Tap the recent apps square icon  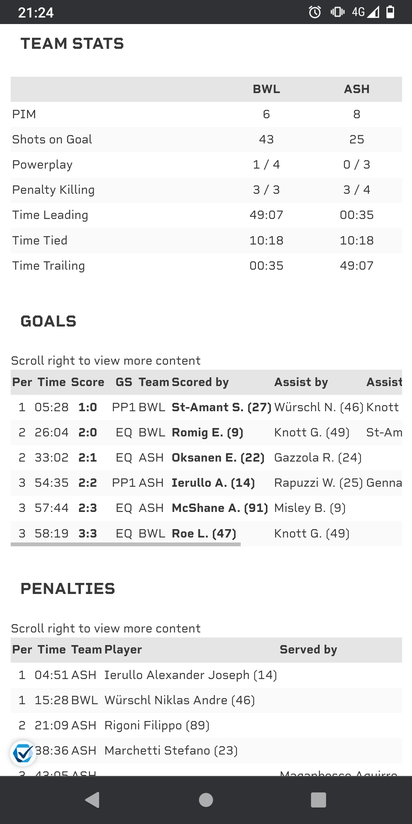click(x=318, y=800)
